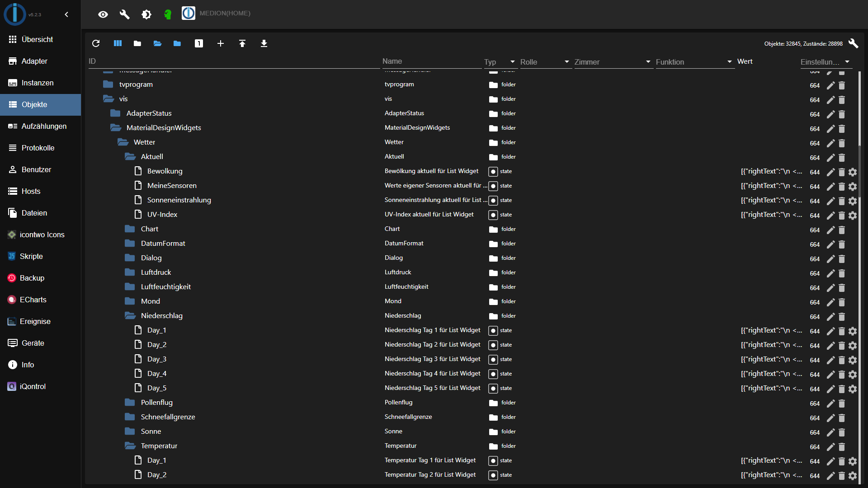
Task: Open Aufzählungen in sidebar
Action: (40, 126)
